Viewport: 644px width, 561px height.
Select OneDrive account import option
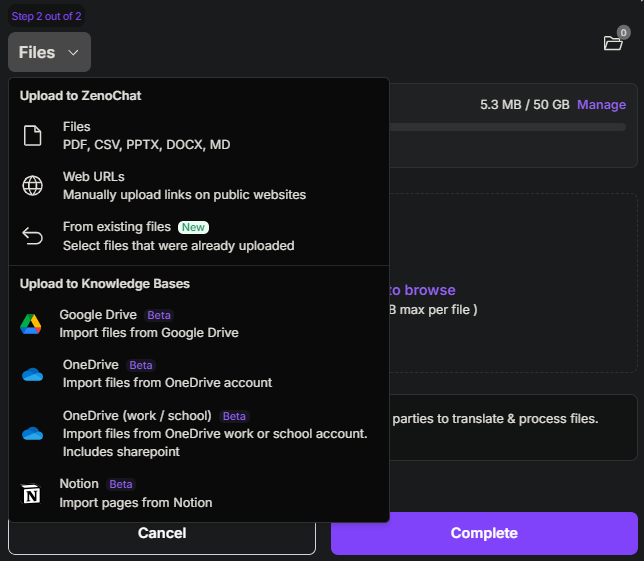pyautogui.click(x=199, y=374)
